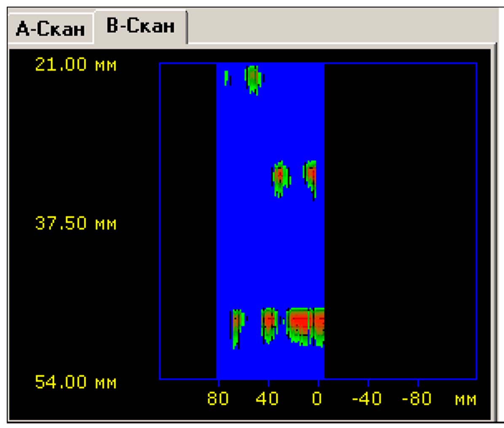The image size is (504, 428).
Task: Click the 0 mark on horizontal axis
Action: [x=317, y=398]
